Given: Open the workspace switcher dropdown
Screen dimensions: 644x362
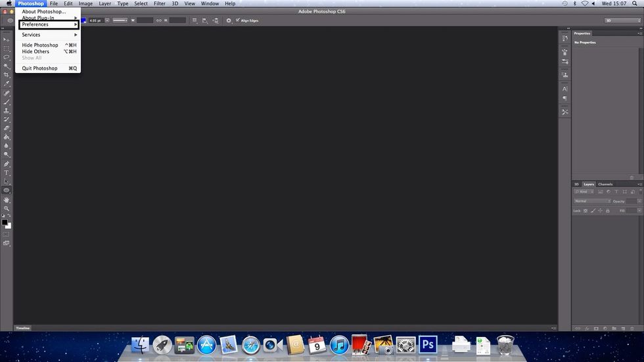Looking at the screenshot, I should coord(623,20).
